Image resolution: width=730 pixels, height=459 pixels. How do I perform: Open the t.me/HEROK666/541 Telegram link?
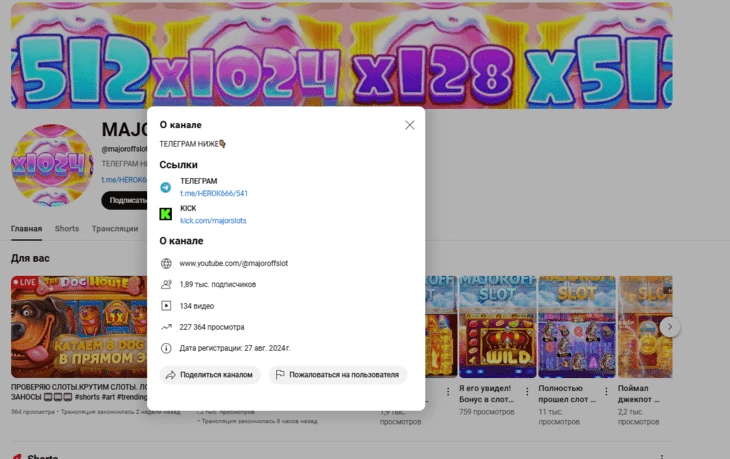(x=214, y=193)
